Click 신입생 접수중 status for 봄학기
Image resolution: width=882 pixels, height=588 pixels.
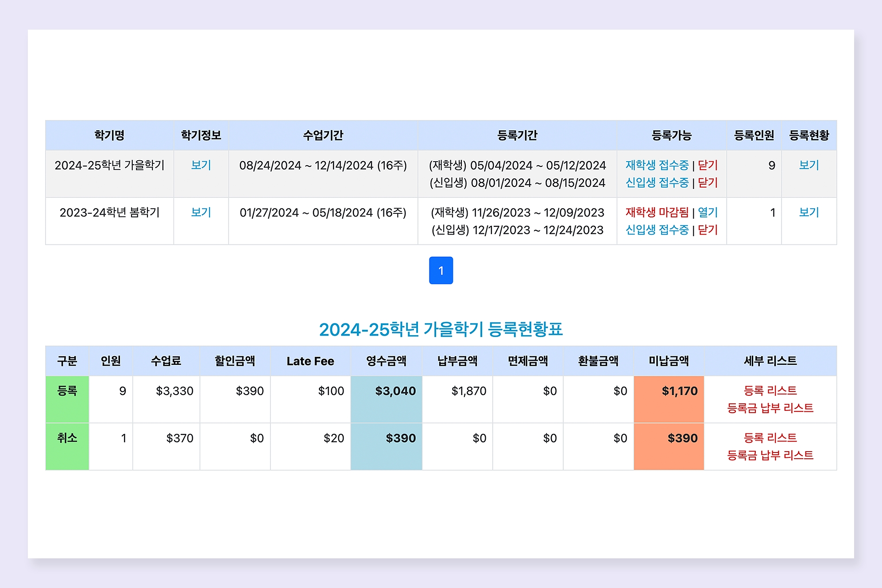(x=657, y=230)
